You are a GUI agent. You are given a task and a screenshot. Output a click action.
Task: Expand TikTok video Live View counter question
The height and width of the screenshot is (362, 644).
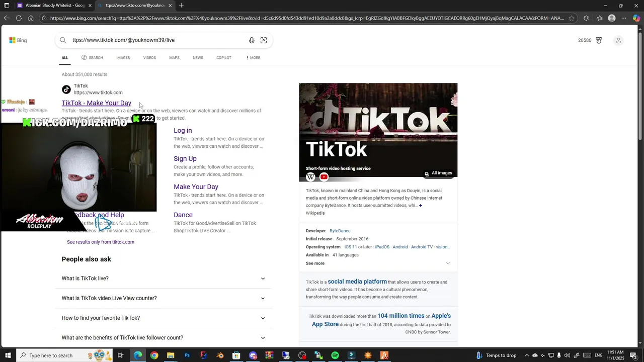pos(164,298)
